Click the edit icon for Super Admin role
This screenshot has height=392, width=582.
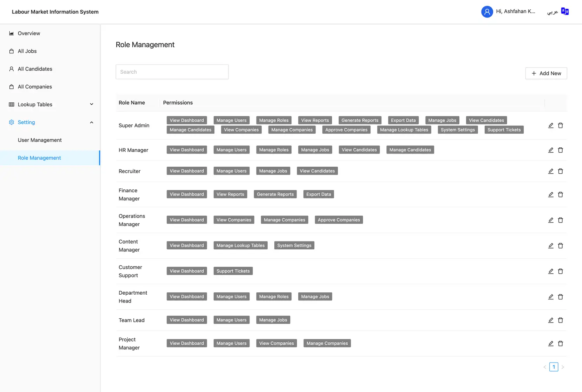(x=551, y=125)
